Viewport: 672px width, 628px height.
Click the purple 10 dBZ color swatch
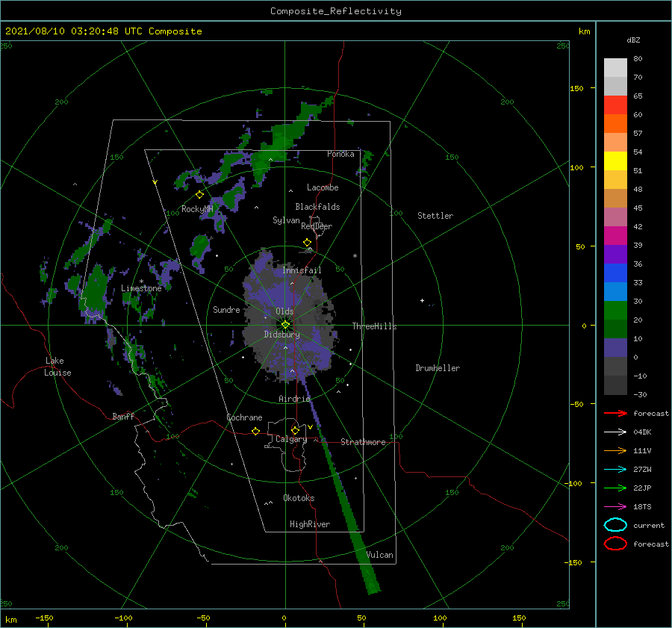coord(615,347)
